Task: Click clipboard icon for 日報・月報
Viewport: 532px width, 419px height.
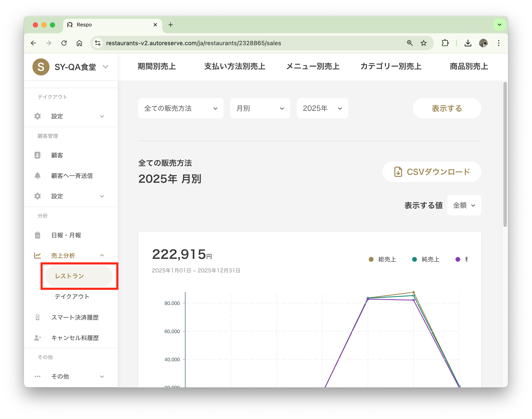Action: [38, 235]
